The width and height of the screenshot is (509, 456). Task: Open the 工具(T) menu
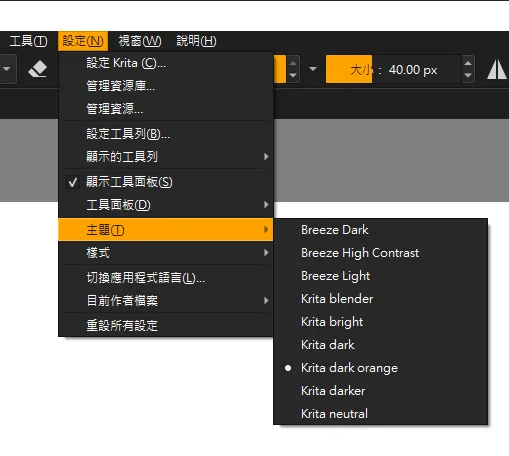point(28,41)
